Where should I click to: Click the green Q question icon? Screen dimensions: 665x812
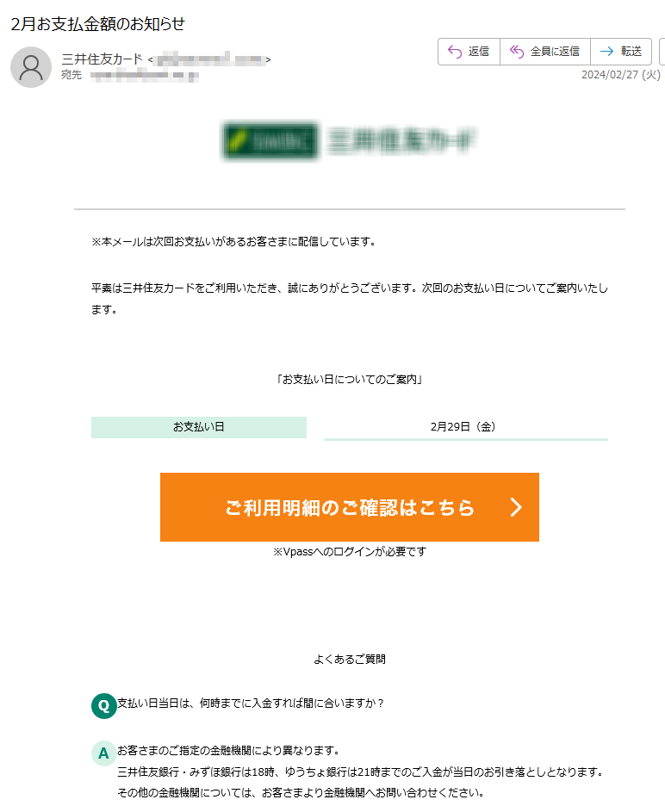pyautogui.click(x=103, y=706)
